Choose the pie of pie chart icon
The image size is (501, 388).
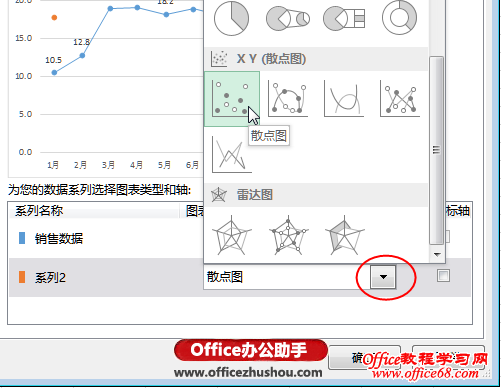pyautogui.click(x=288, y=19)
